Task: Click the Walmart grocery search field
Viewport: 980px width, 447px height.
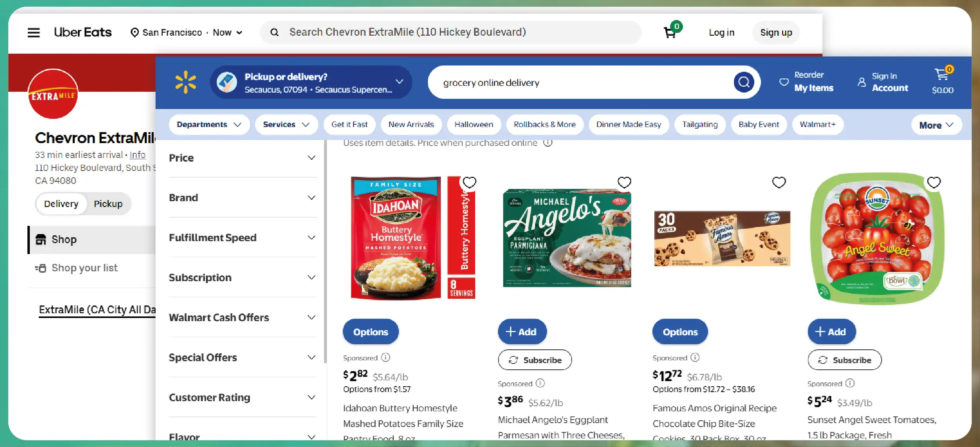Action: (580, 83)
